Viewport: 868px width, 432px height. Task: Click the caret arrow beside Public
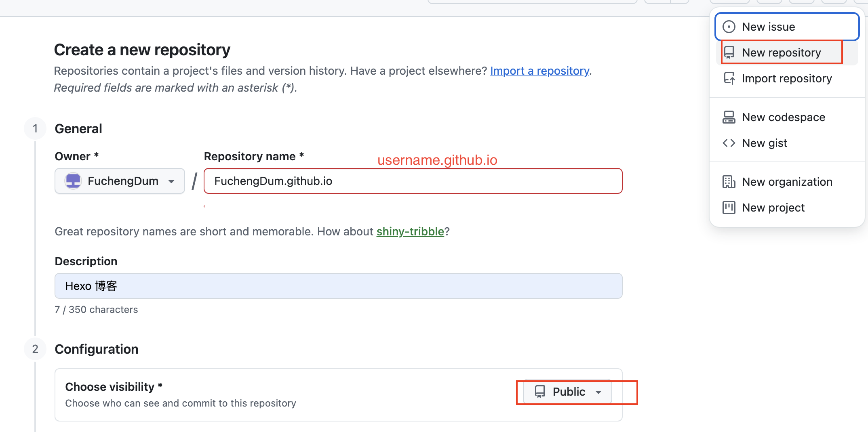tap(598, 392)
